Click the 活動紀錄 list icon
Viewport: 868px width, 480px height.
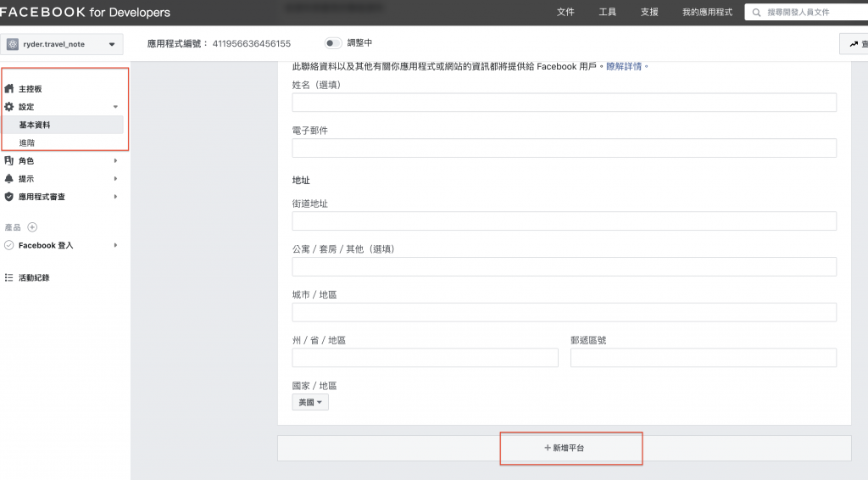point(8,277)
